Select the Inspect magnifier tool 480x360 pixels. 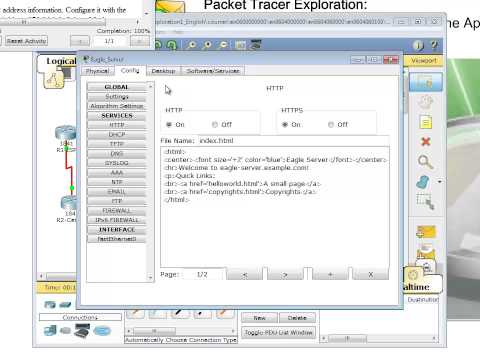pos(425,162)
